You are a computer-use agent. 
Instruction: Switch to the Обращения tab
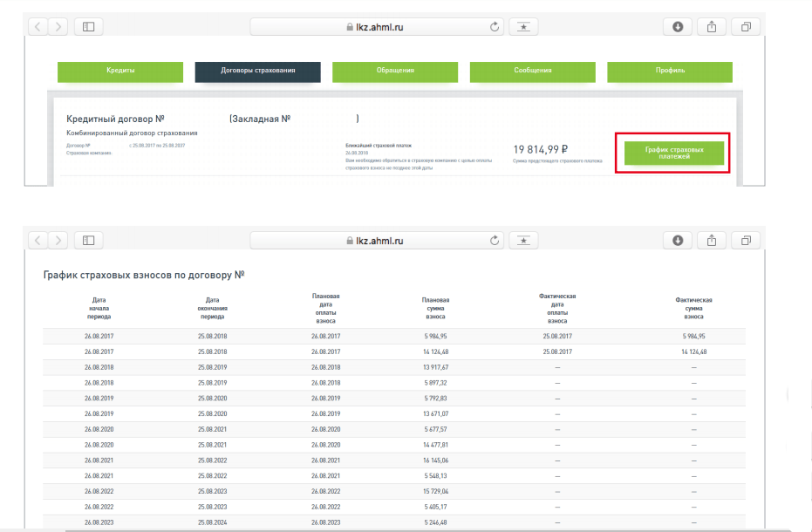pos(395,72)
